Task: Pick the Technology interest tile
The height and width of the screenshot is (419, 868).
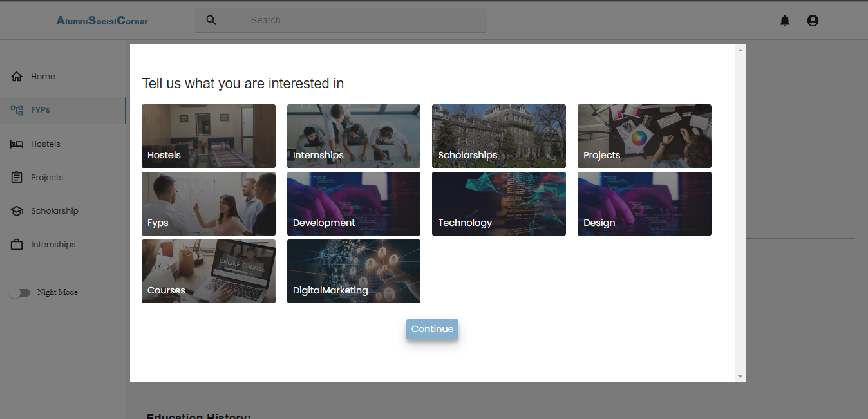Action: tap(498, 203)
